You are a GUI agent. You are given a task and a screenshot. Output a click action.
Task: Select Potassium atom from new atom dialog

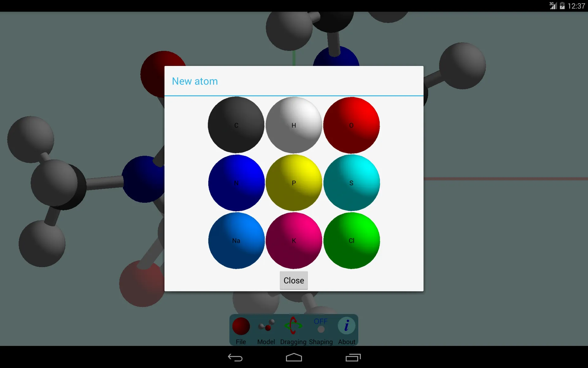click(x=293, y=240)
